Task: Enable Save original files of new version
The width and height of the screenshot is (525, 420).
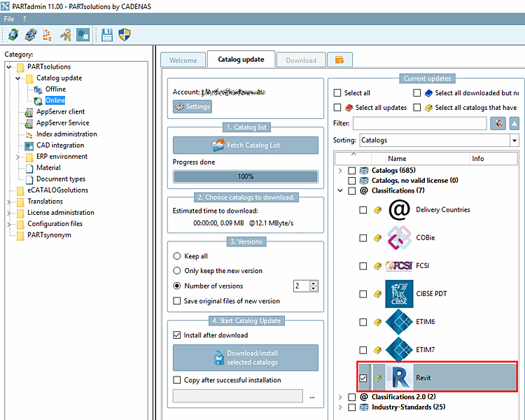Action: (177, 301)
